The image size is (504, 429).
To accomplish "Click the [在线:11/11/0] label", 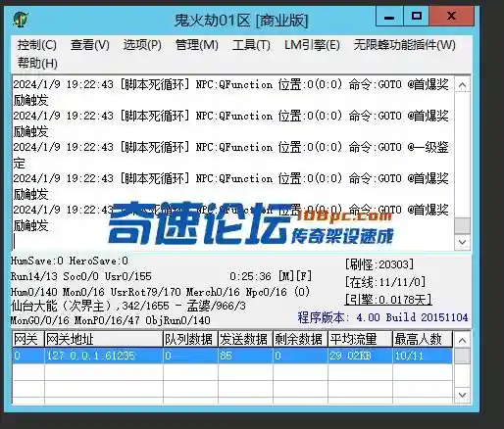I will pos(385,282).
